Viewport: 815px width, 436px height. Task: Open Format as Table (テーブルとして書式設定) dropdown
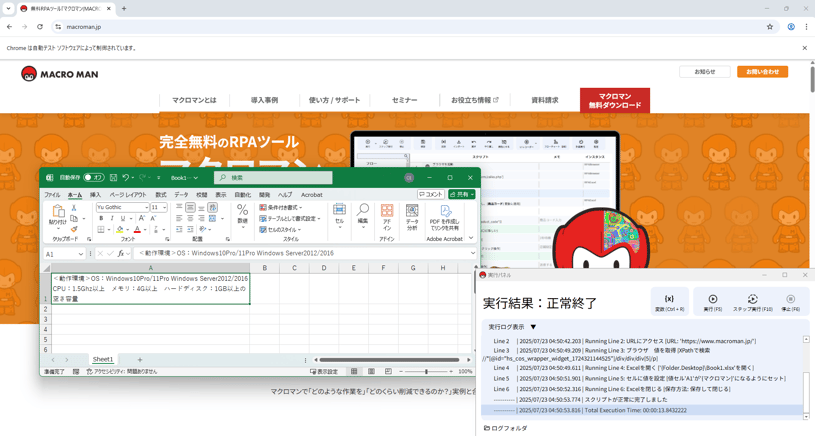pyautogui.click(x=290, y=218)
